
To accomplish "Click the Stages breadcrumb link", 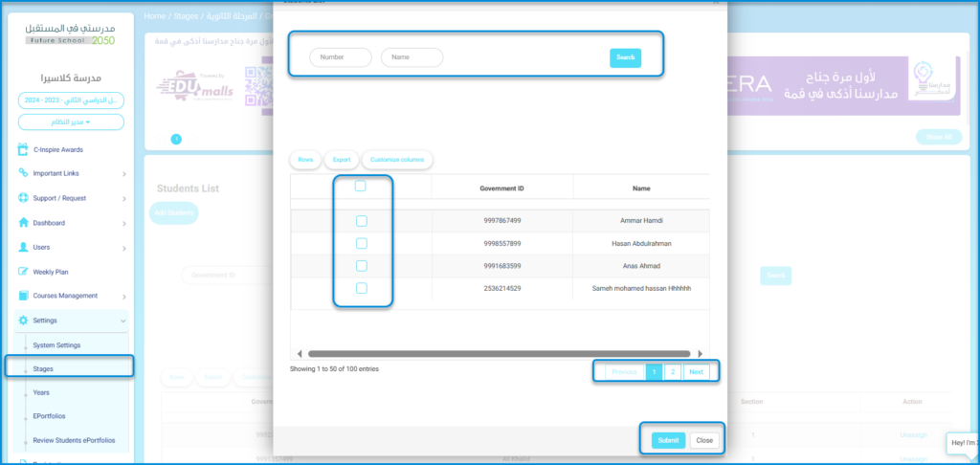I will pos(187,16).
